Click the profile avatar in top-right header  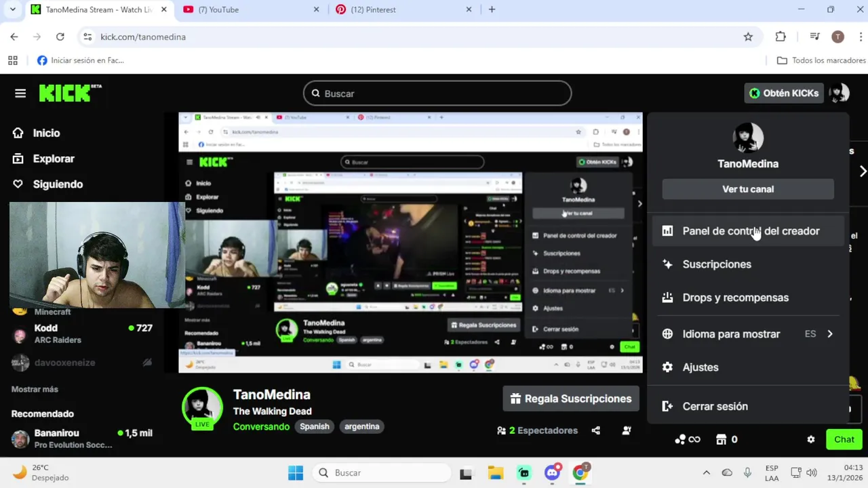(839, 94)
